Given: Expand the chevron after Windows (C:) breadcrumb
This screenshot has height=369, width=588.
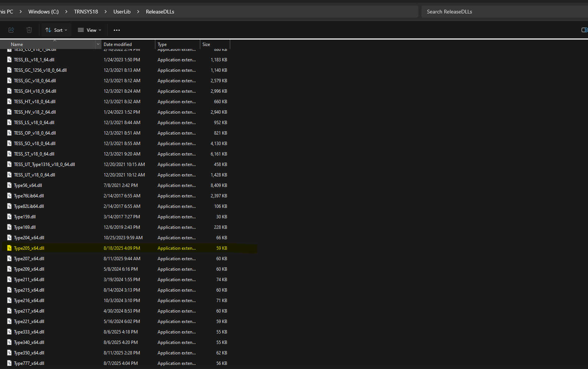Looking at the screenshot, I should 66,12.
